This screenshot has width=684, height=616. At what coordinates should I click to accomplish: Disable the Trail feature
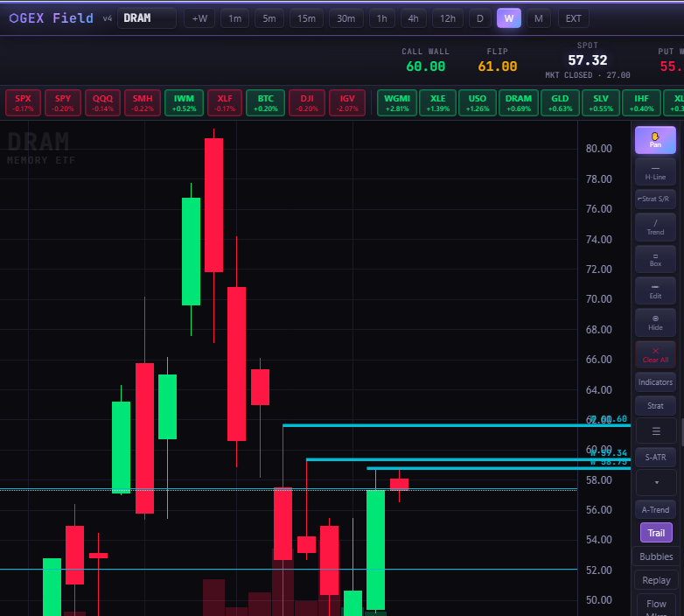click(656, 533)
